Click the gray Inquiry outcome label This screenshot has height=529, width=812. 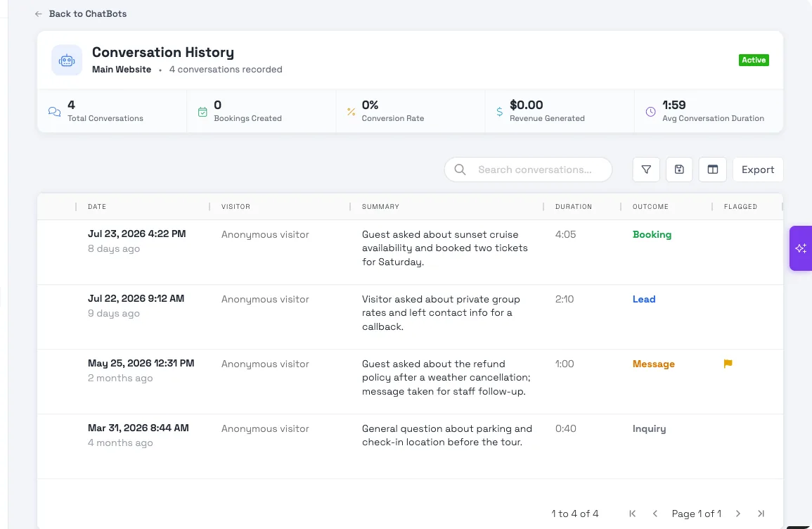[649, 429]
